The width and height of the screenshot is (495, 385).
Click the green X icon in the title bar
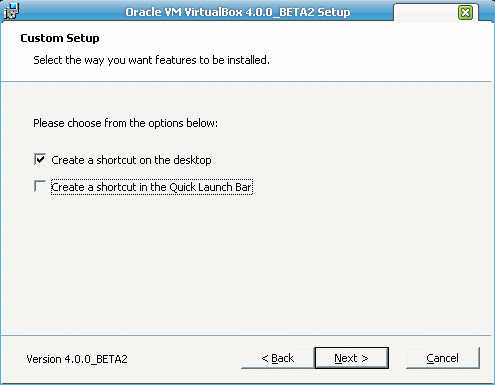[465, 13]
